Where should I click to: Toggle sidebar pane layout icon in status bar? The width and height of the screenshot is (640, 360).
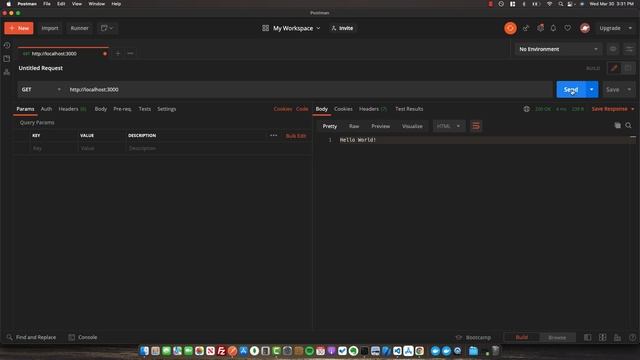pos(587,337)
